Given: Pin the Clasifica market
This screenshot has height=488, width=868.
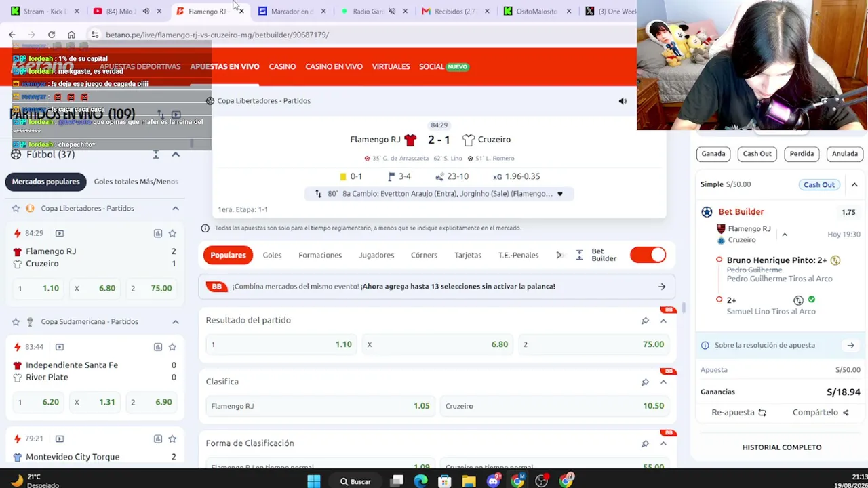Looking at the screenshot, I should [645, 382].
